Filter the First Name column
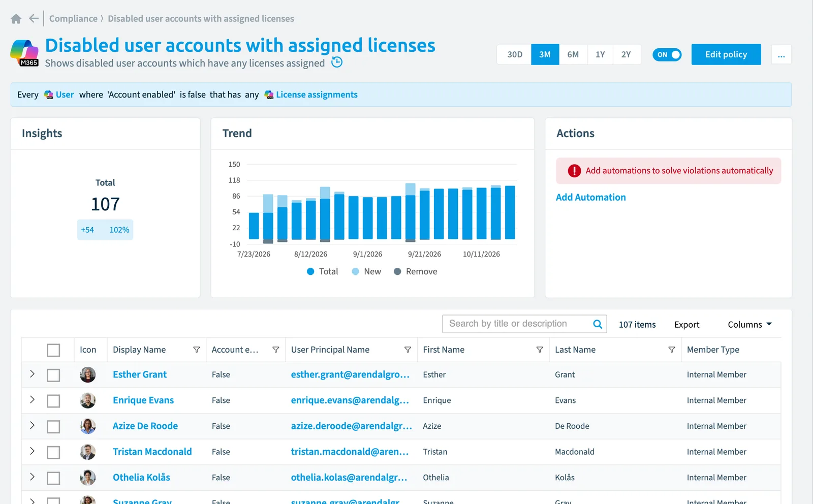This screenshot has height=504, width=813. [540, 350]
